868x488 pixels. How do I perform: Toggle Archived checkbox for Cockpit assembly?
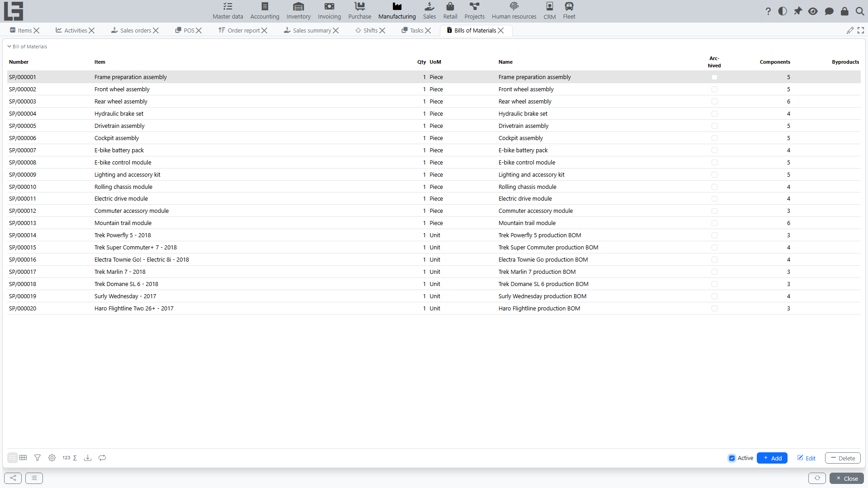[x=714, y=138]
